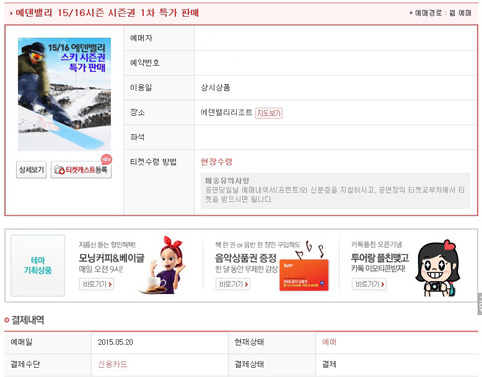Click the 모닝커피&베이글 promo title

tap(111, 258)
